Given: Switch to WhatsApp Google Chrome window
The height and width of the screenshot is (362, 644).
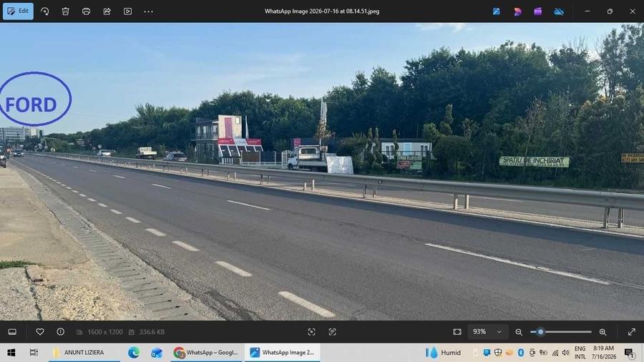Looking at the screenshot, I should pos(206,353).
